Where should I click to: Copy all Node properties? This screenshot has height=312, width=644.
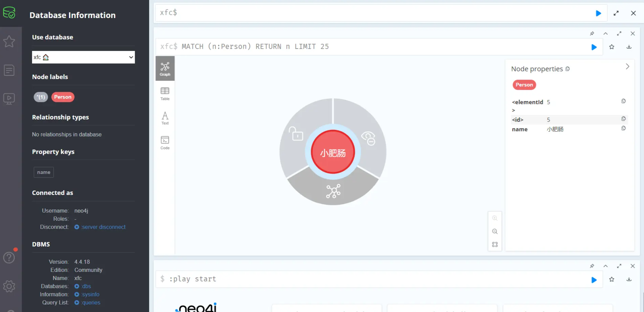pos(568,69)
